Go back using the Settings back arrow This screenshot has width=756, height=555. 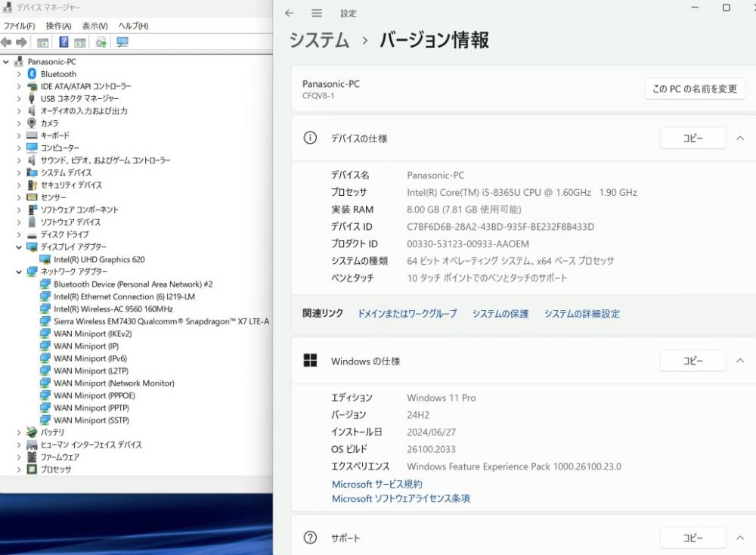tap(289, 13)
